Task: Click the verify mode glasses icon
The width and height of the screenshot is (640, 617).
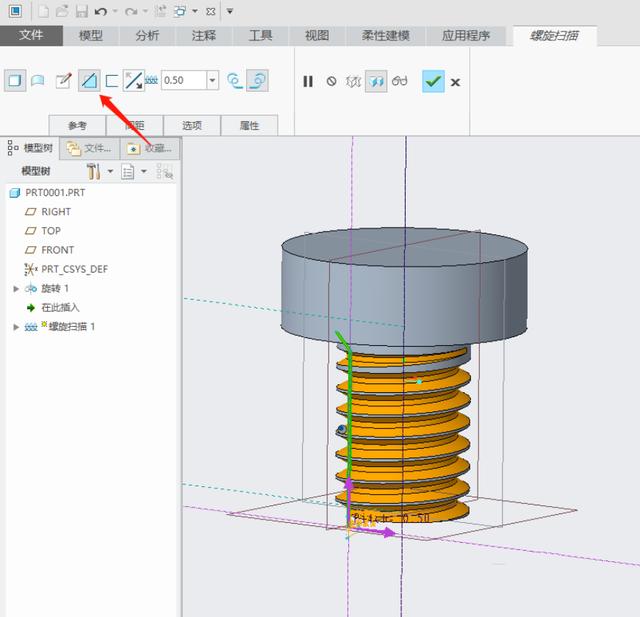Action: tap(400, 81)
